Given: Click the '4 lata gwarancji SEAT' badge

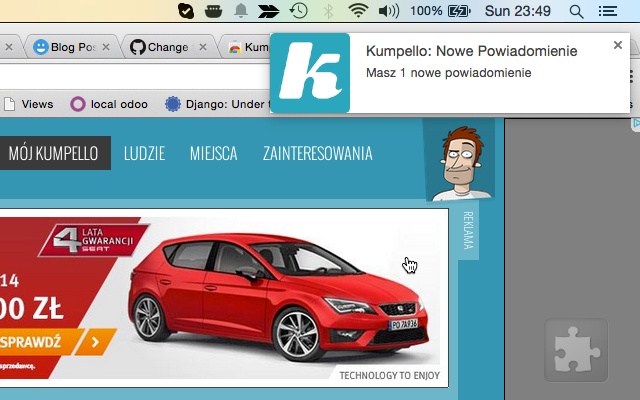Looking at the screenshot, I should click(95, 240).
